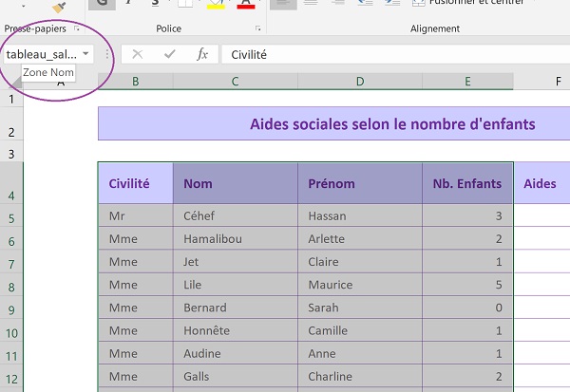Select cell containing Lile

pos(236,284)
